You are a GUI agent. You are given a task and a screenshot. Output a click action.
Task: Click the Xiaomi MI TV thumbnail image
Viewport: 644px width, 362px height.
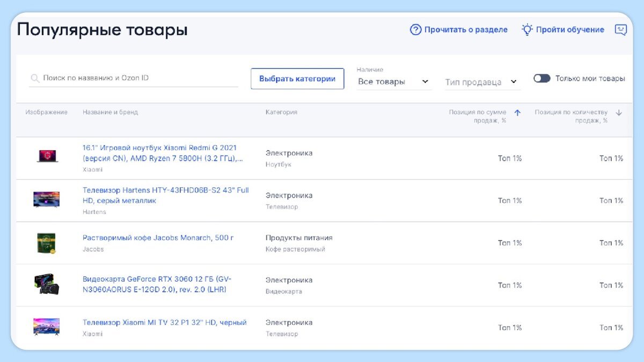46,326
